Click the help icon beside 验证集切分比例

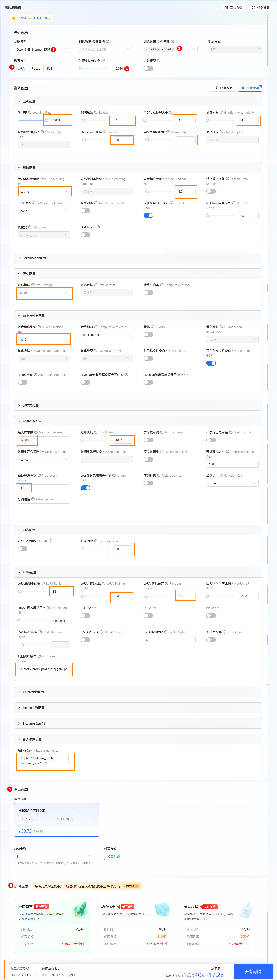point(103,60)
